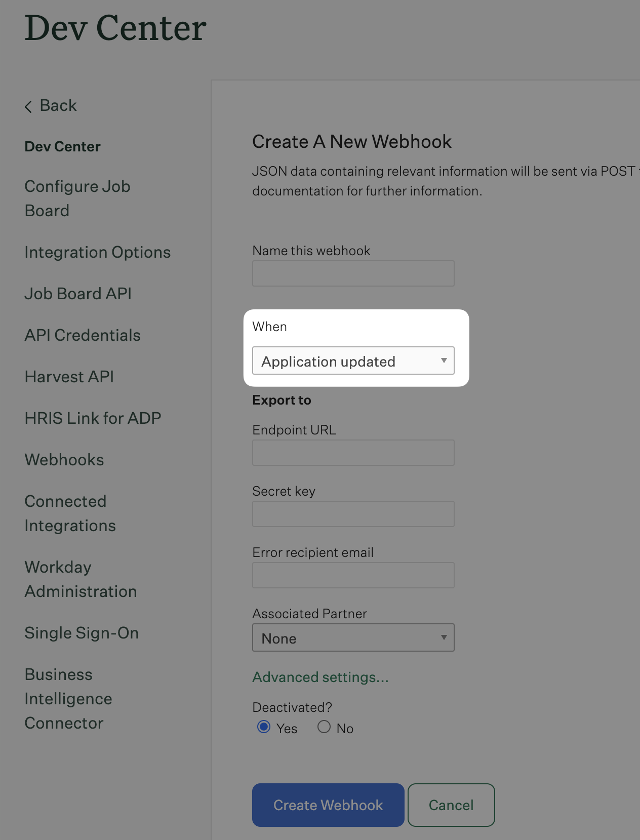Screen dimensions: 640x840
Task: Open Harvest API in sidebar
Action: pos(69,377)
